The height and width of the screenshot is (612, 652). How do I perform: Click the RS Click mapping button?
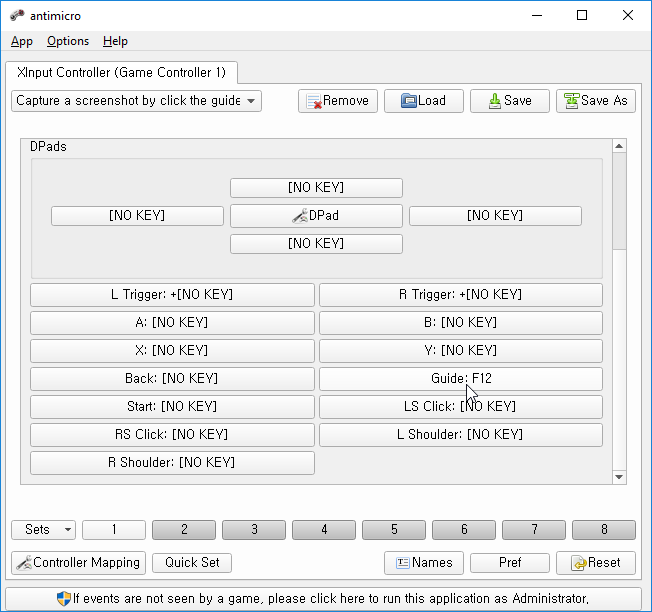[172, 434]
